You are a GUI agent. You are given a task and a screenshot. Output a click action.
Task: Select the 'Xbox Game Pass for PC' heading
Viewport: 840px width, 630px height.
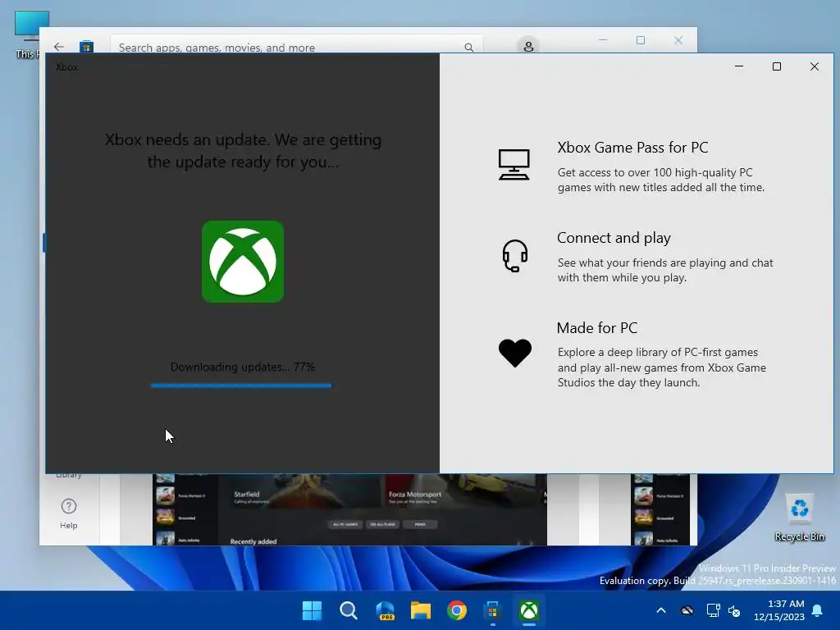[632, 148]
